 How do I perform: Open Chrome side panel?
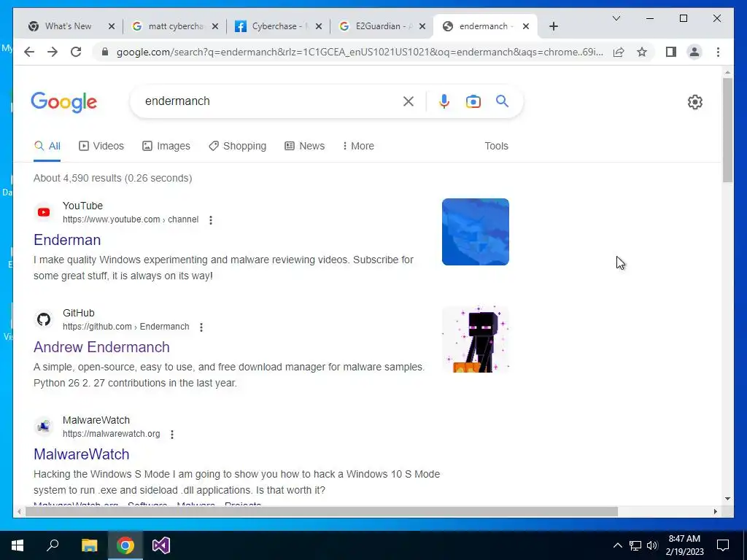[671, 52]
